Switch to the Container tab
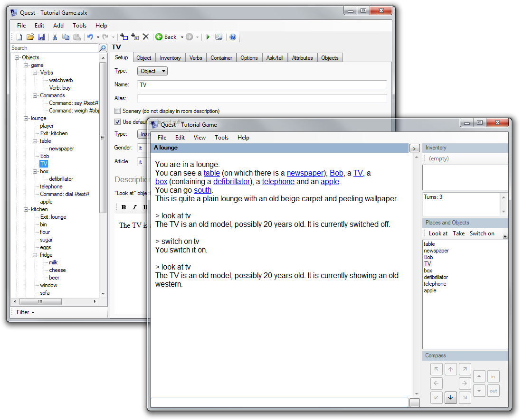Image resolution: width=523 pixels, height=420 pixels. pyautogui.click(x=221, y=58)
